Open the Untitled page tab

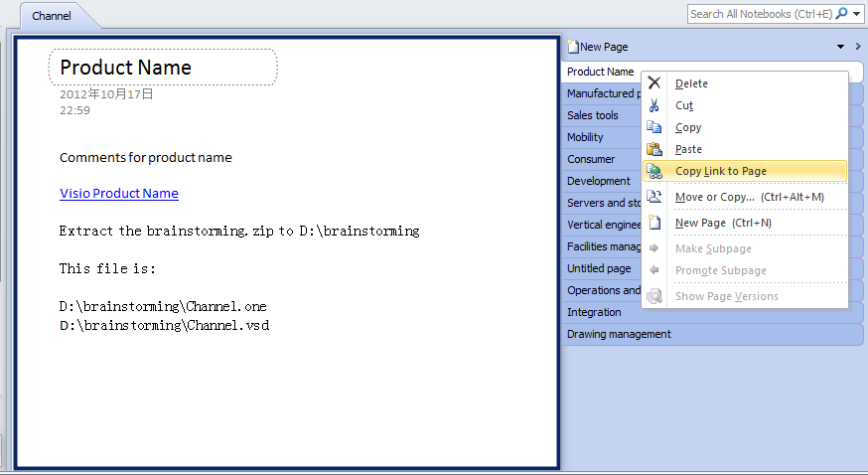pos(602,268)
